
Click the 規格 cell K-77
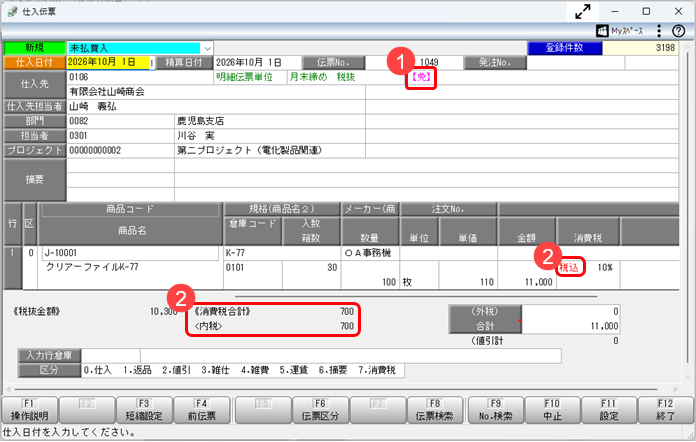(x=282, y=253)
